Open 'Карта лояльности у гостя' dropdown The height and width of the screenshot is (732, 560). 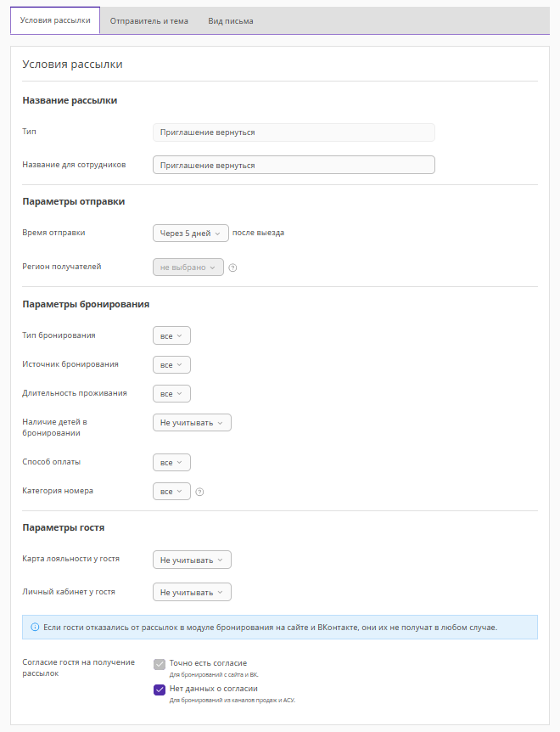point(191,560)
